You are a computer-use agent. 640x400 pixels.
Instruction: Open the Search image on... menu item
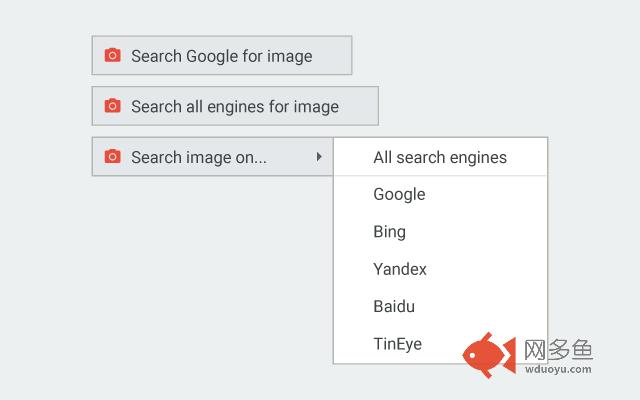(212, 157)
